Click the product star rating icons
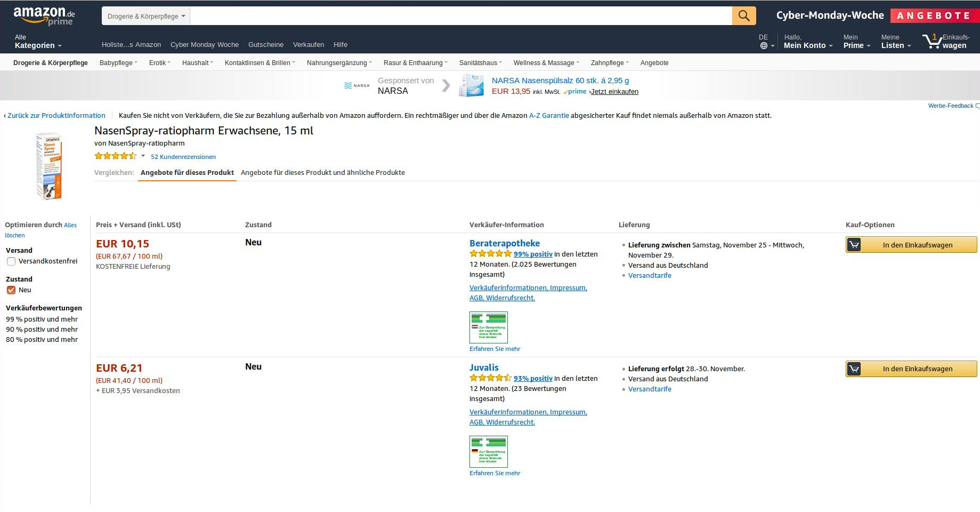 click(x=115, y=156)
